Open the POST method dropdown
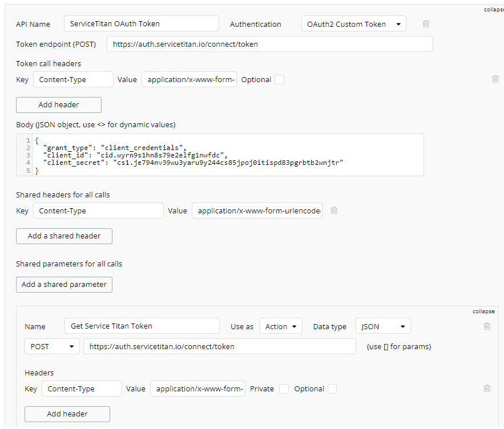This screenshot has height=429, width=504. [x=52, y=346]
